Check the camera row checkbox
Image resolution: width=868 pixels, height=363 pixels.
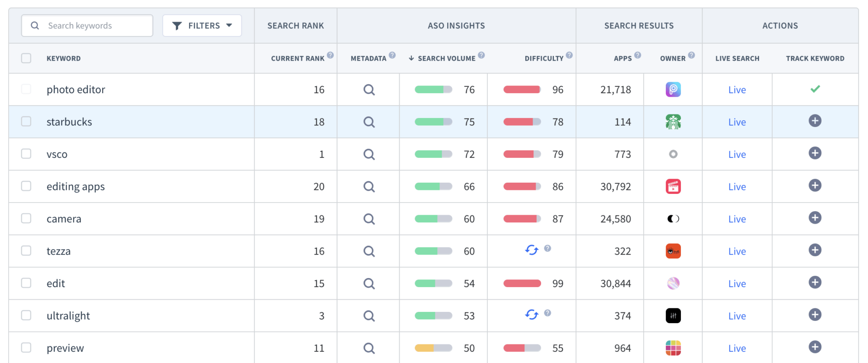(26, 218)
